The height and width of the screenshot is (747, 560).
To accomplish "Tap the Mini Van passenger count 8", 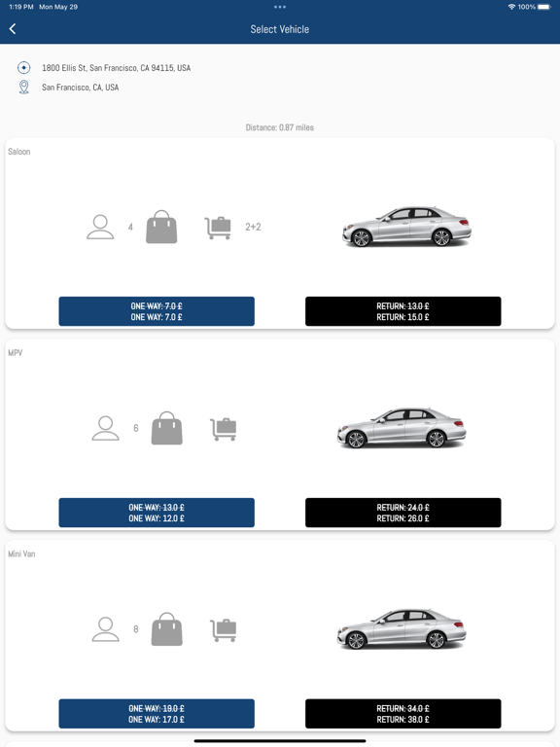I will pos(136,629).
